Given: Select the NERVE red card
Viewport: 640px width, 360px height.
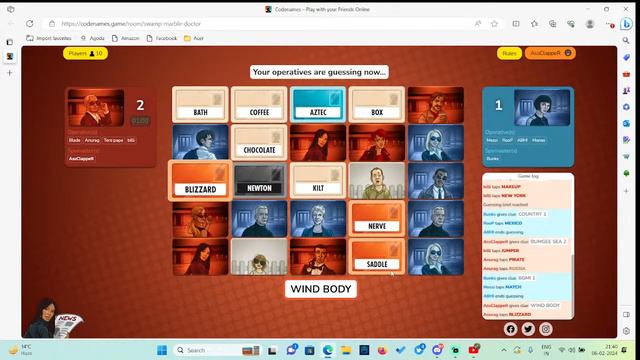Looking at the screenshot, I should [x=377, y=218].
